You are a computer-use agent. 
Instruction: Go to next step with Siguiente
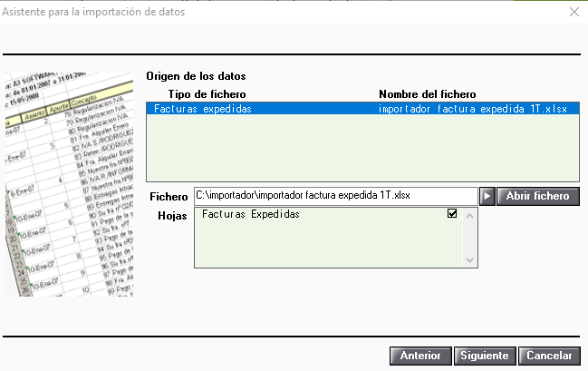[485, 356]
